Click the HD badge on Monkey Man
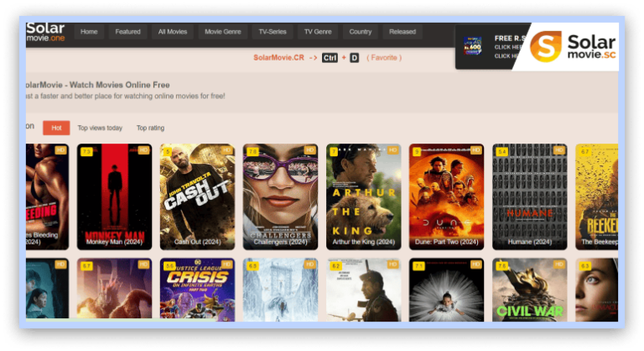Viewport: 644px width, 351px height. pos(143,150)
